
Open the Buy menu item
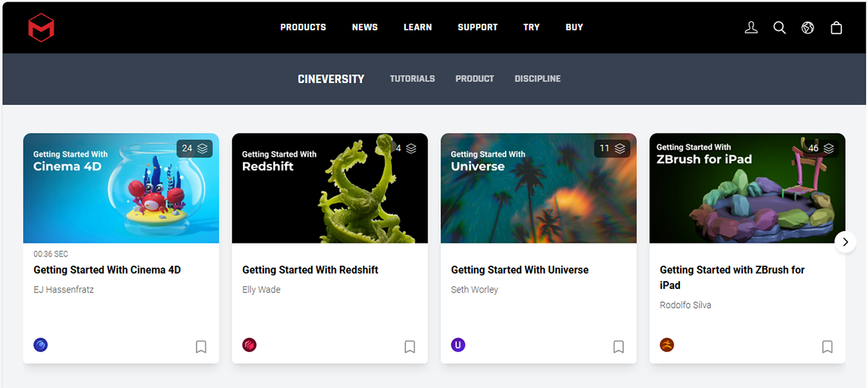point(574,27)
